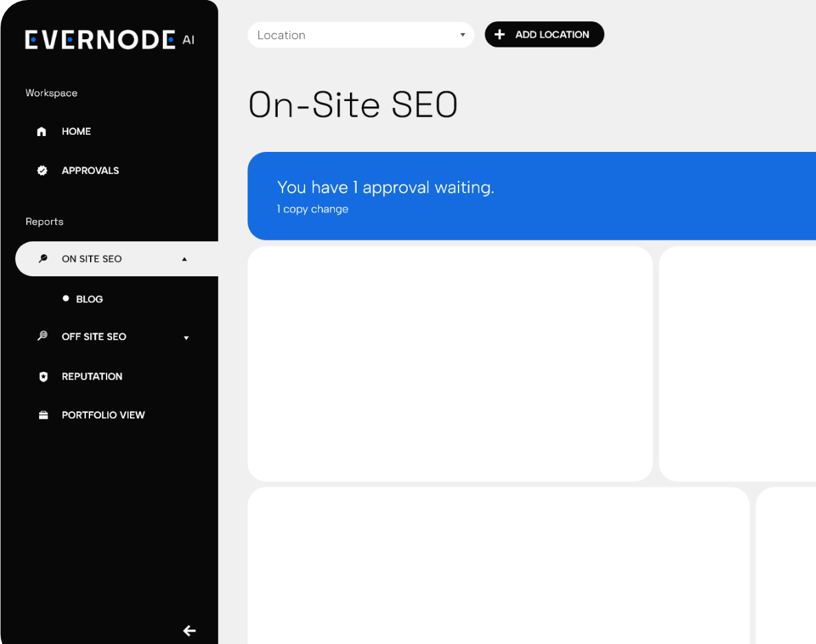Click the On Site SEO magnifier icon
816x644 pixels.
click(43, 259)
